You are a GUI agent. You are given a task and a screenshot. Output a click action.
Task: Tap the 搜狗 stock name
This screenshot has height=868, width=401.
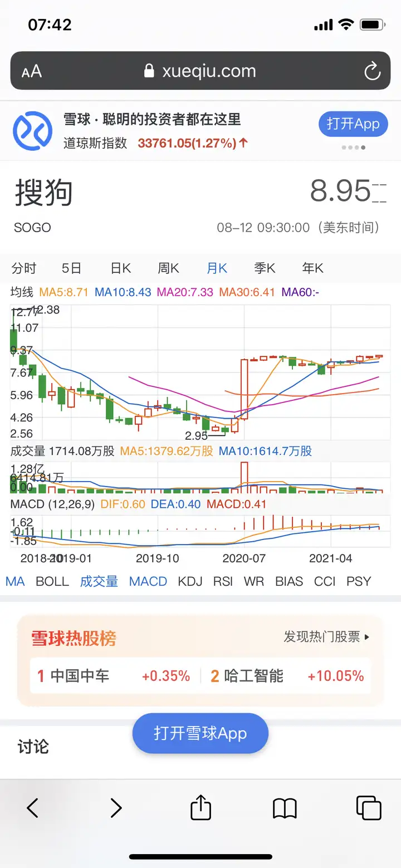pos(44,193)
